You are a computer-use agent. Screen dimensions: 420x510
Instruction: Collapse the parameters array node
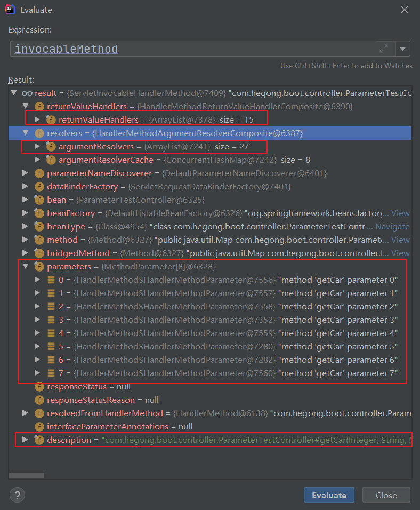tap(26, 266)
